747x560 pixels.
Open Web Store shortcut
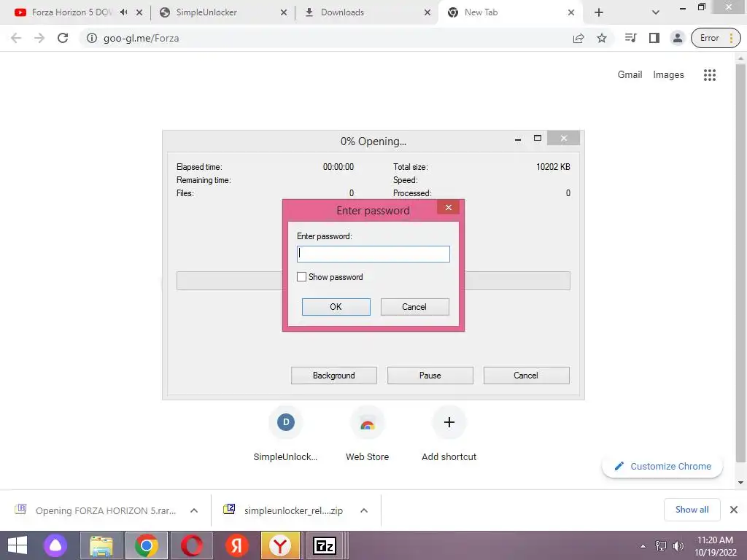coord(368,434)
